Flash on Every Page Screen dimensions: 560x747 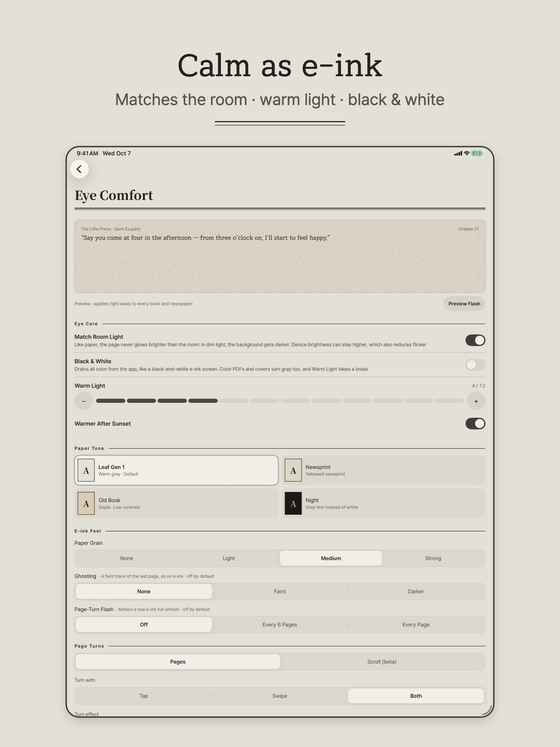(416, 624)
